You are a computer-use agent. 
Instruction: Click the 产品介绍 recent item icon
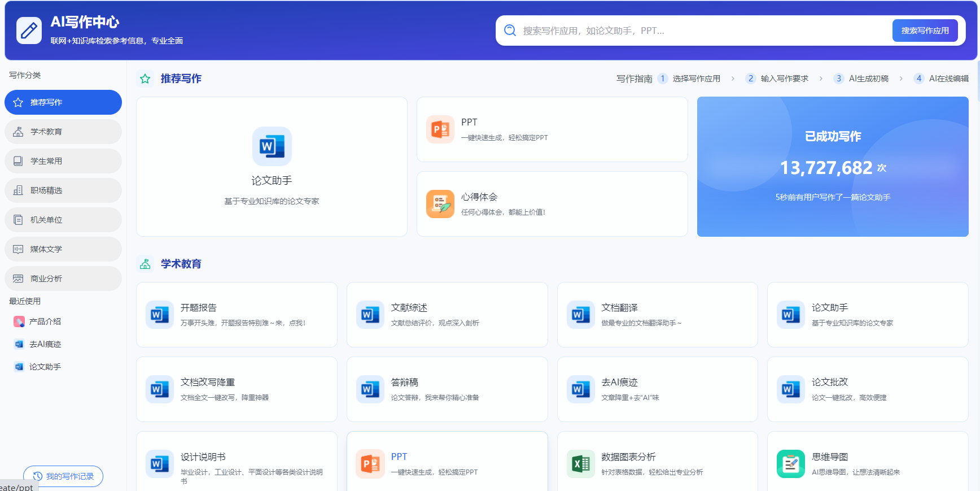point(19,321)
